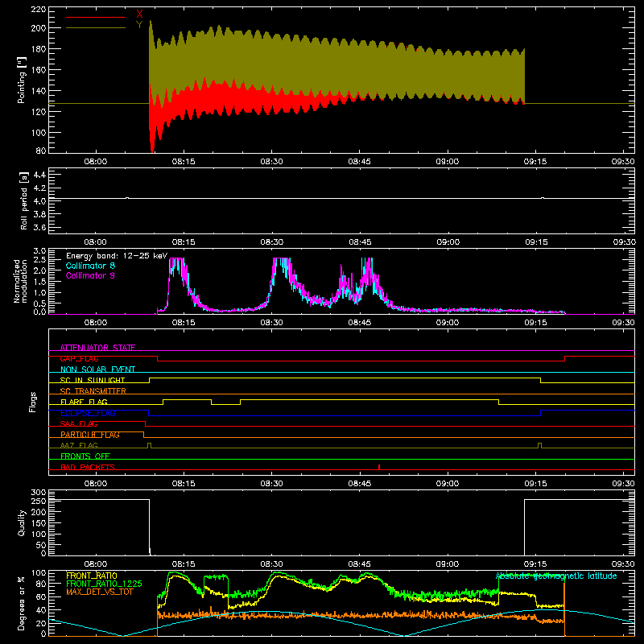The height and width of the screenshot is (644, 644).
Task: Select the ECLIPSE_FLAG label
Action: click(x=88, y=413)
